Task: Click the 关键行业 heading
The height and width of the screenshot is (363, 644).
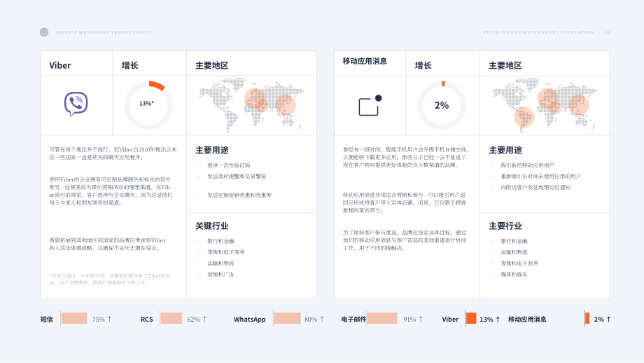Action: pos(212,226)
